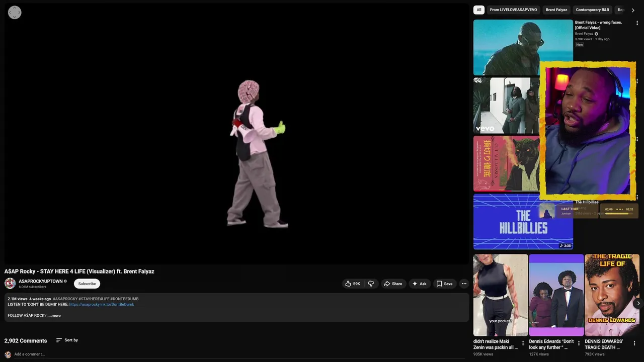Click the 370K views 1 day ago text

pyautogui.click(x=592, y=39)
